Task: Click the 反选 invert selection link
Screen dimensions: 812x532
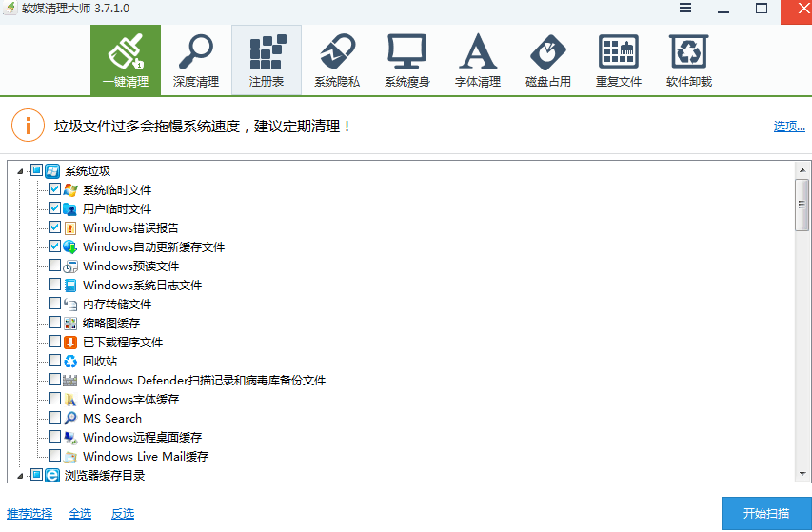Action: tap(123, 513)
